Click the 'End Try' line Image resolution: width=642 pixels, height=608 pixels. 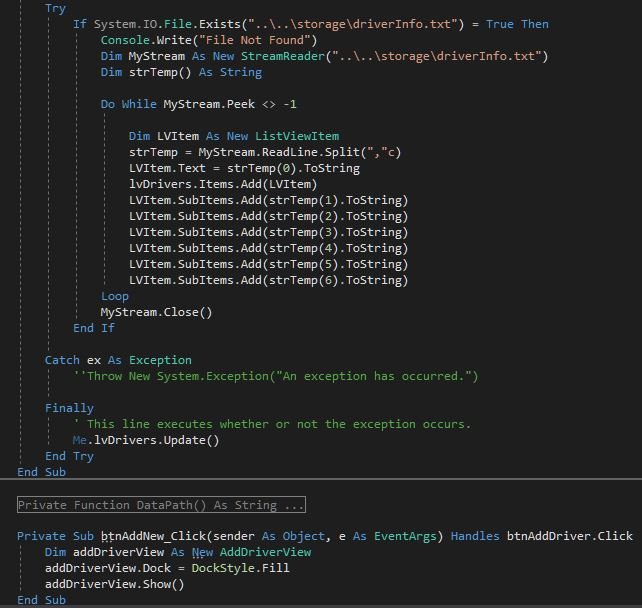[69, 456]
